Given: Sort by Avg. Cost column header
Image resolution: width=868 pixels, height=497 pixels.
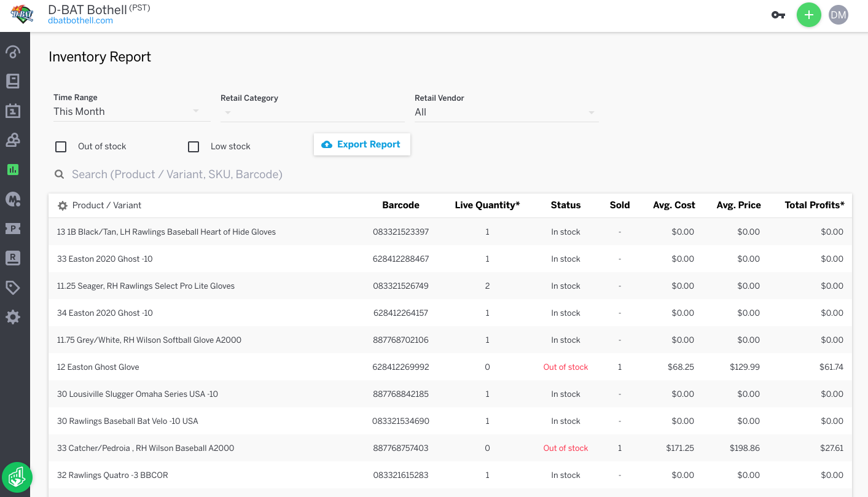Looking at the screenshot, I should click(x=674, y=205).
